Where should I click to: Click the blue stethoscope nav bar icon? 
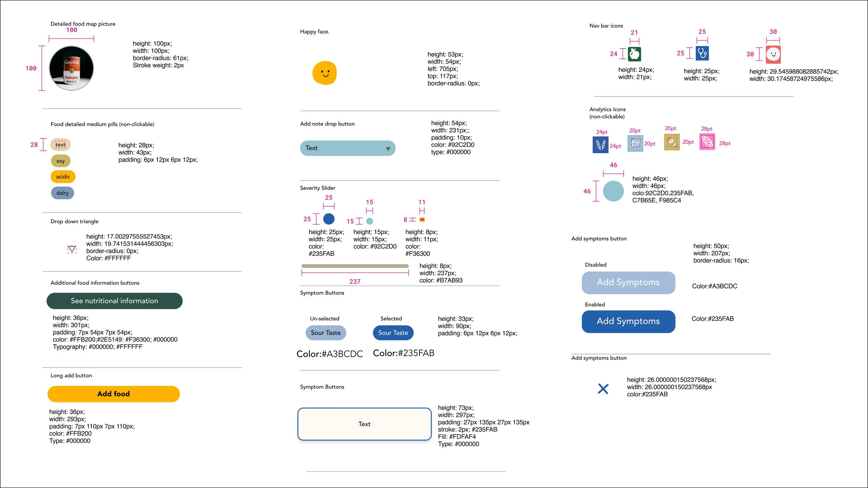(x=702, y=53)
